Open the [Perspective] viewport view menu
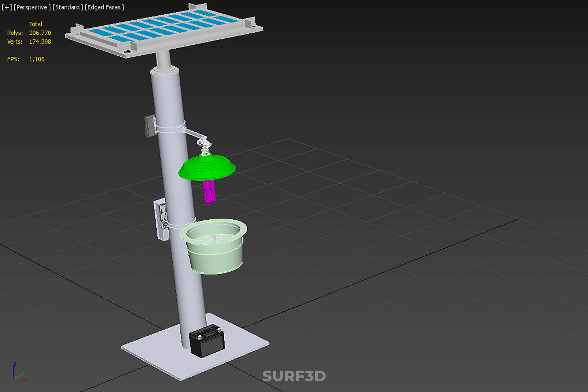 click(x=32, y=7)
